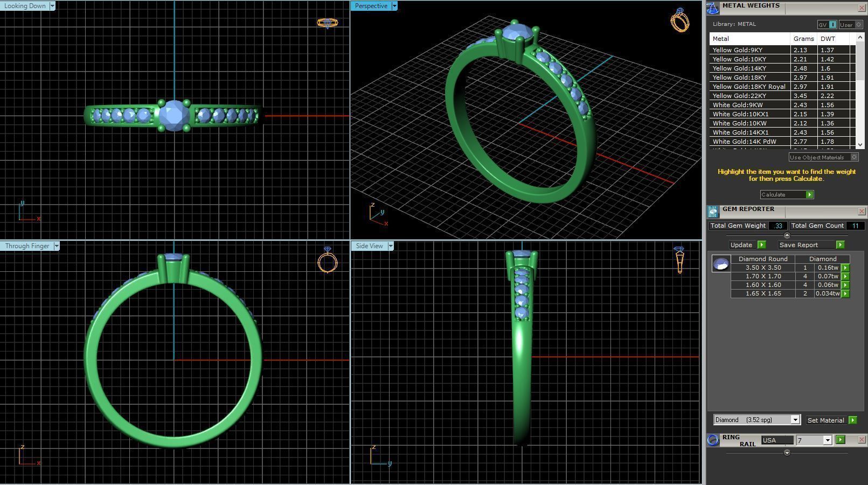Click the Grams column header
This screenshot has height=485, width=868.
click(x=803, y=38)
